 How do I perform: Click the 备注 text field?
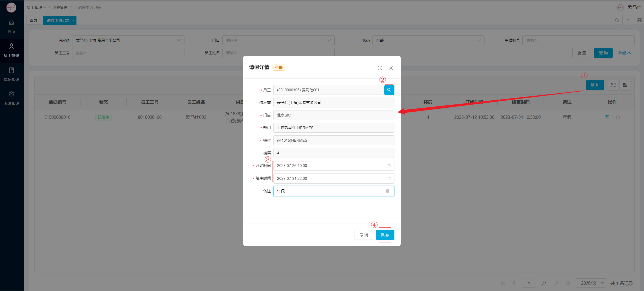pos(334,191)
